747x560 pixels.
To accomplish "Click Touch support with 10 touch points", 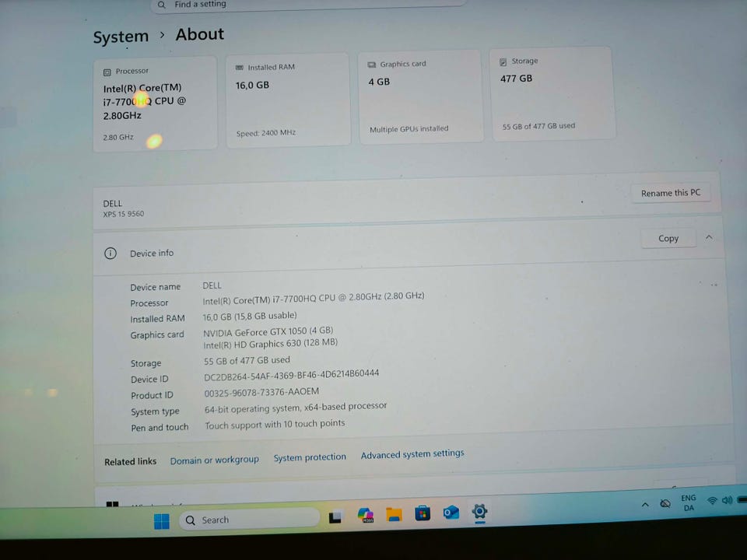I will (275, 424).
